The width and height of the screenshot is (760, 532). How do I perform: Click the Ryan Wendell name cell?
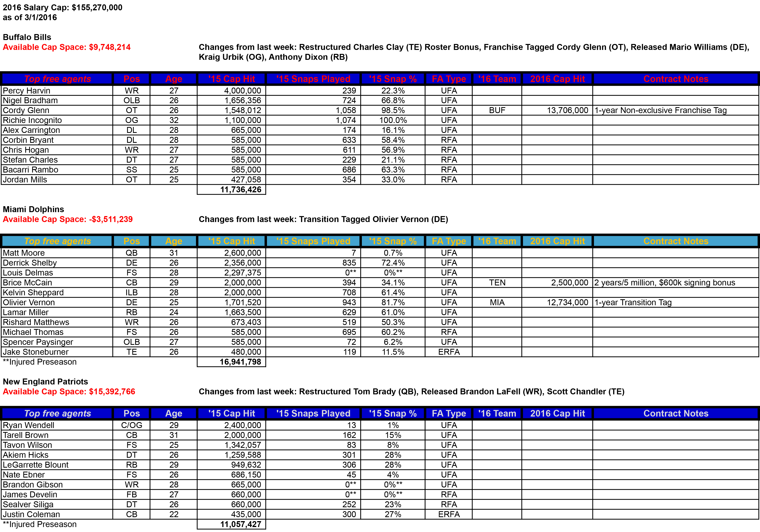[x=57, y=425]
